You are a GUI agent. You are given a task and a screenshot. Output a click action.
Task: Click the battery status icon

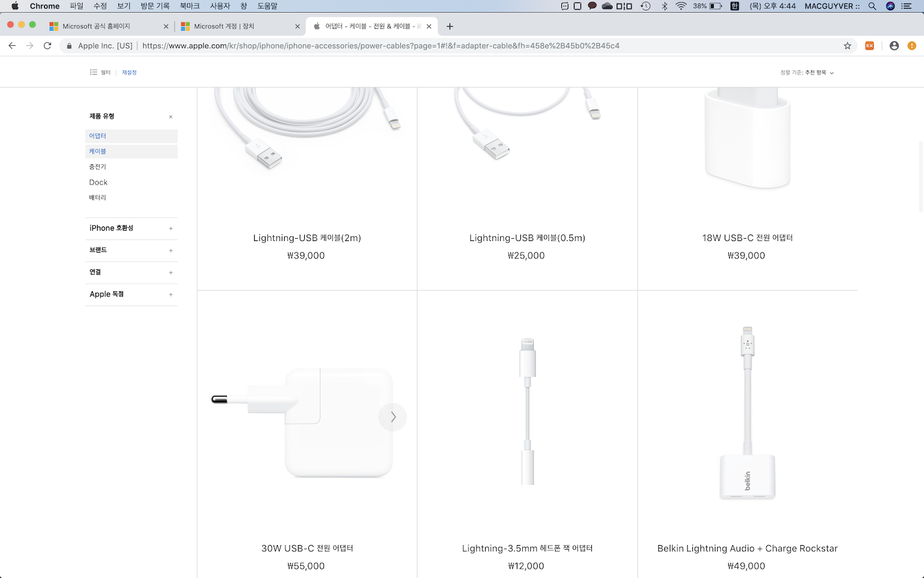coord(716,6)
